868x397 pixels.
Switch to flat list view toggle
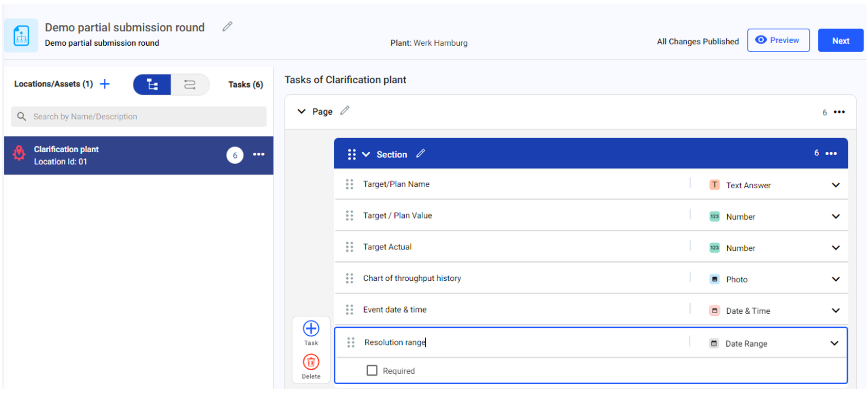coord(190,84)
